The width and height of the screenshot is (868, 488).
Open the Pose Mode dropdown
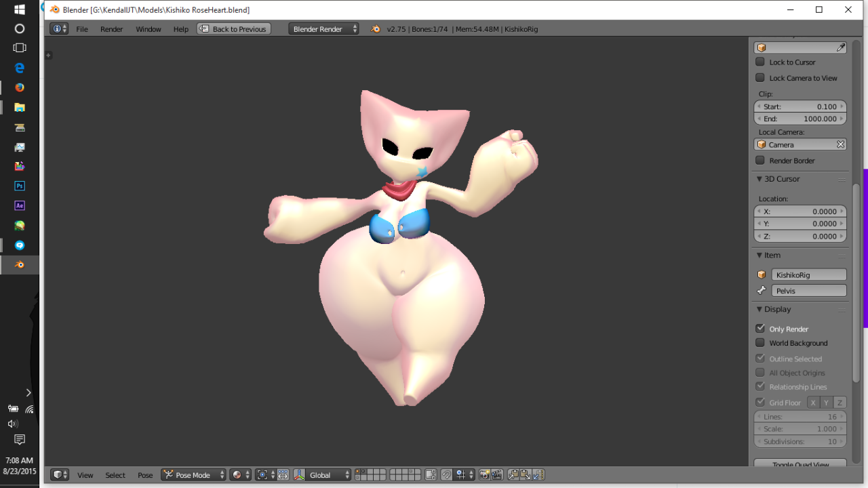click(193, 475)
